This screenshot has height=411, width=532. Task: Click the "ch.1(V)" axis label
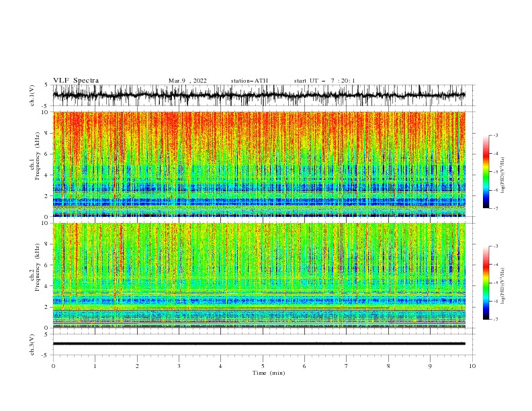point(32,95)
